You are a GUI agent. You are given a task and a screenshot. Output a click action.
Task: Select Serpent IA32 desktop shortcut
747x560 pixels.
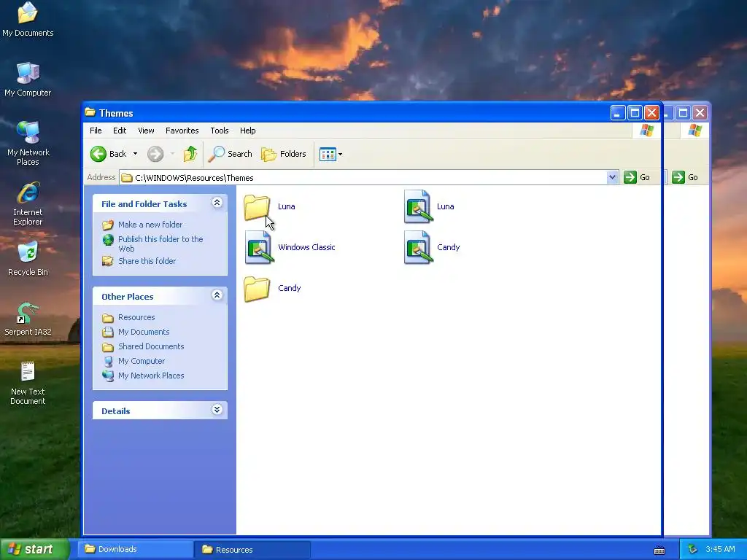click(x=28, y=319)
